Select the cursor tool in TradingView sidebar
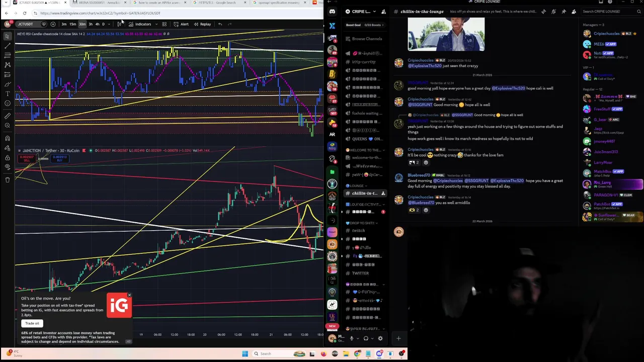 [x=7, y=36]
